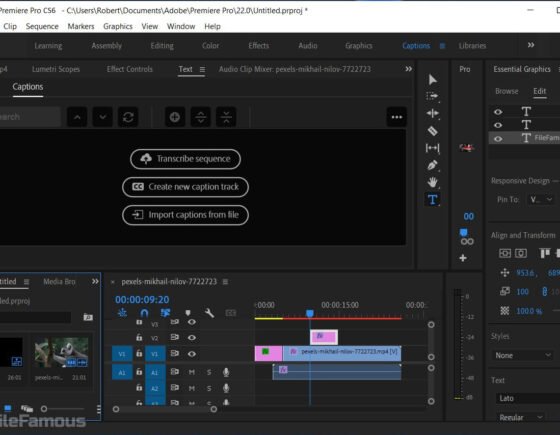The image size is (560, 435).
Task: Open the timeline sequence panel menu
Action: (x=225, y=282)
